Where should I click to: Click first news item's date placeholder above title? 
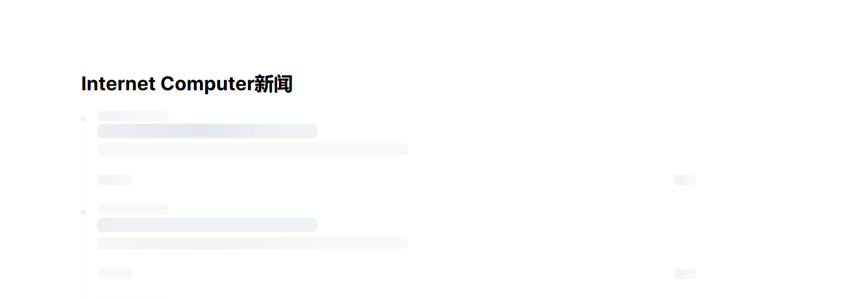(x=133, y=116)
